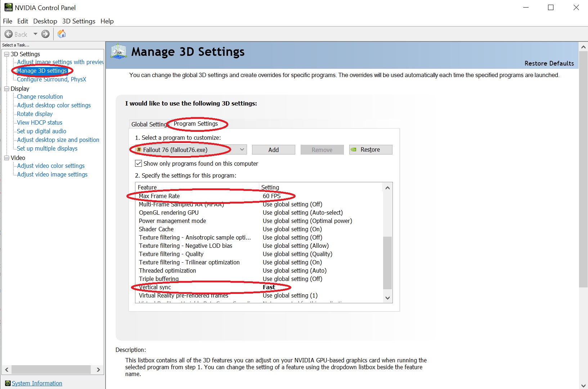Select Texture filtering - Trilinear optimization row
The height and width of the screenshot is (389, 588).
(x=259, y=262)
